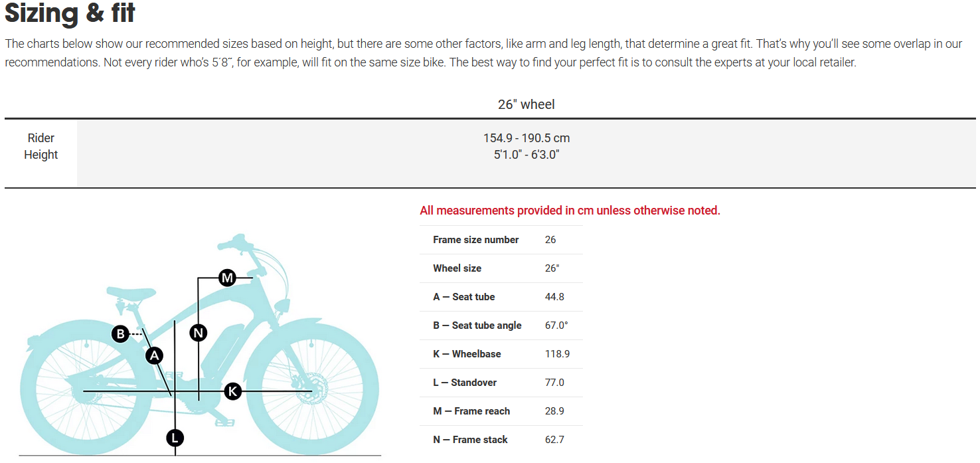Click the A marker on bike diagram
Screen dimensions: 980x463
pyautogui.click(x=155, y=356)
